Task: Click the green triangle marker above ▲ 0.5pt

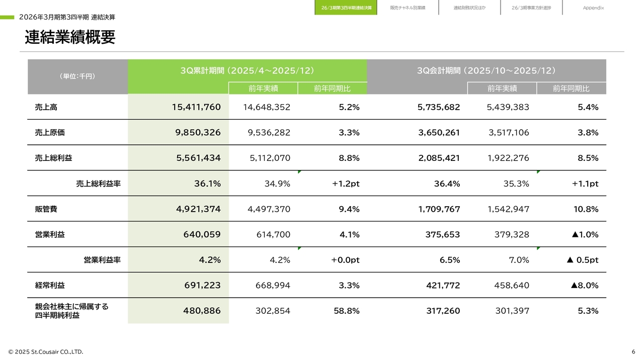Action: click(x=538, y=248)
